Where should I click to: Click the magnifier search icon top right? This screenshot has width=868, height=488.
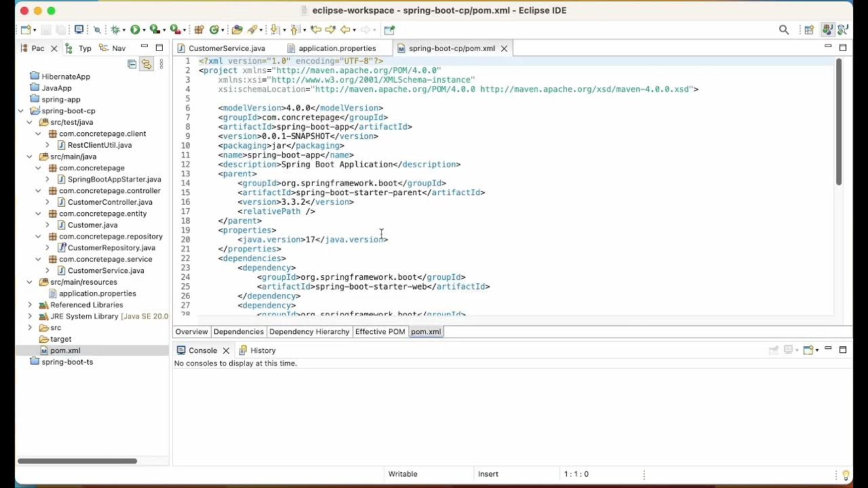click(784, 30)
